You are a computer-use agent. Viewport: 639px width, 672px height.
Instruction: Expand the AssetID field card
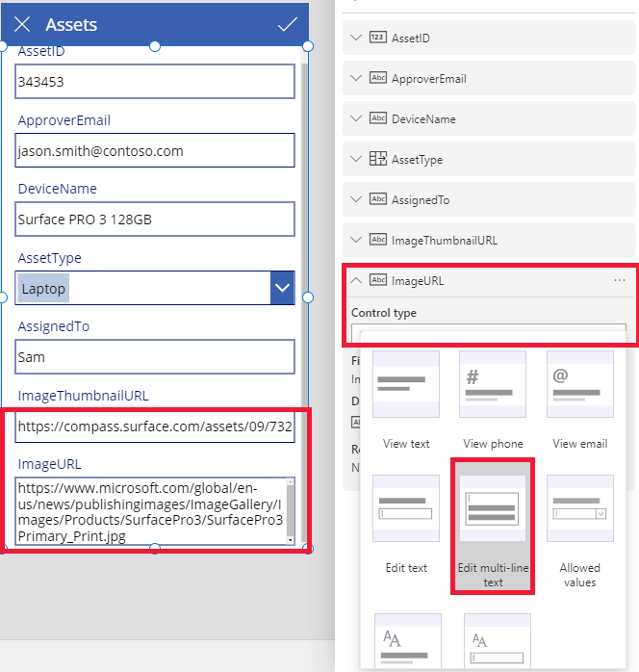click(356, 38)
